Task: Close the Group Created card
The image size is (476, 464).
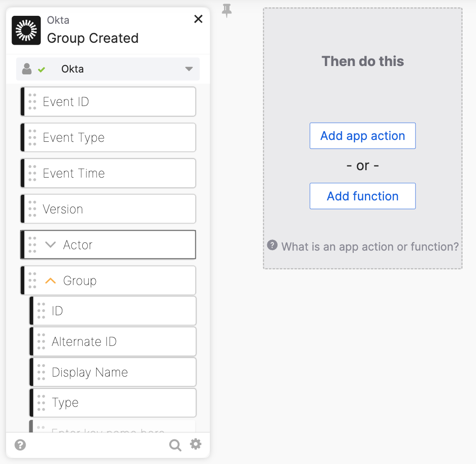Action: click(x=198, y=19)
